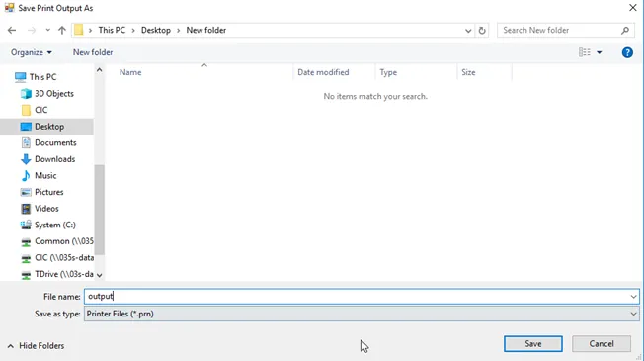Collapse the folder pane with Hide Folders

coord(37,346)
